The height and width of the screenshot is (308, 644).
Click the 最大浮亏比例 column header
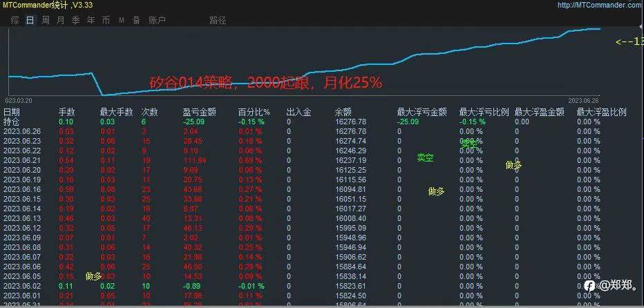[484, 112]
